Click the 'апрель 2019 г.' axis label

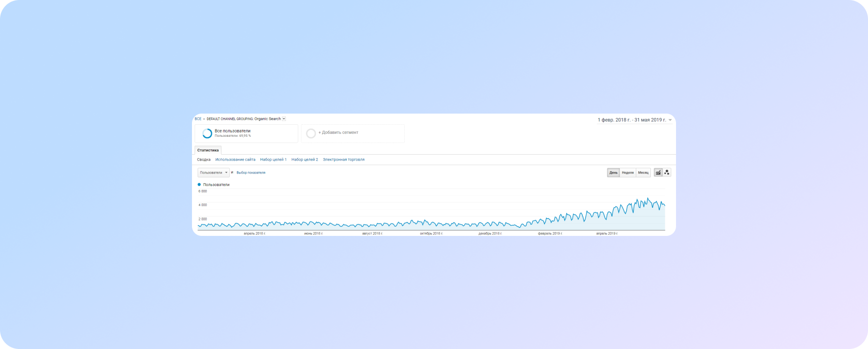(x=607, y=233)
